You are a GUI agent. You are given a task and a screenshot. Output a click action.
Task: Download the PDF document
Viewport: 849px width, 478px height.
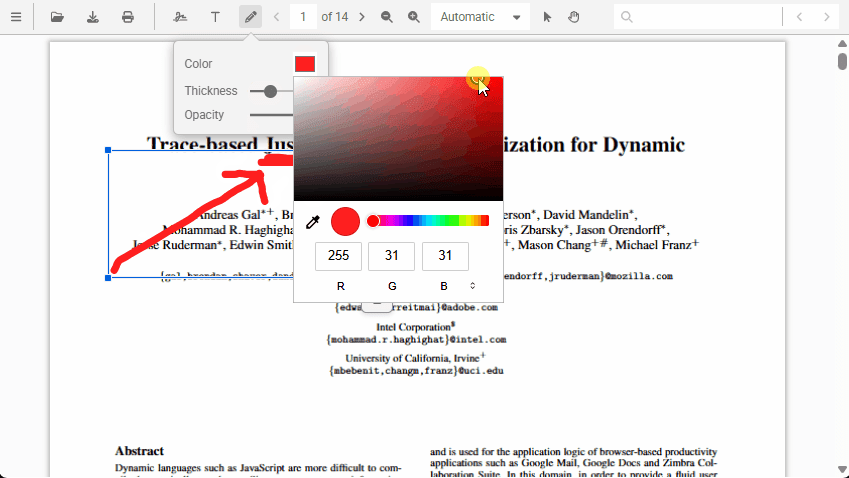[93, 17]
